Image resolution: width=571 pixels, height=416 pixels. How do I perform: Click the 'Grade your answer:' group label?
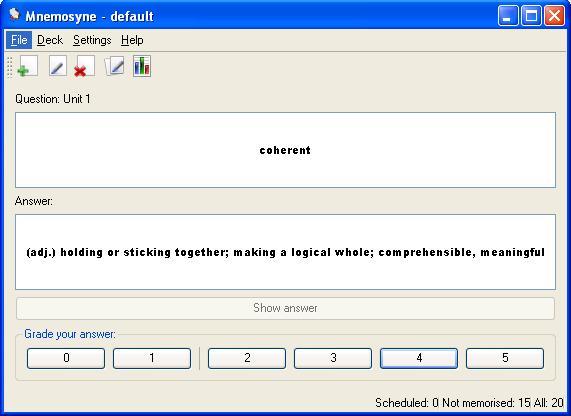point(70,334)
